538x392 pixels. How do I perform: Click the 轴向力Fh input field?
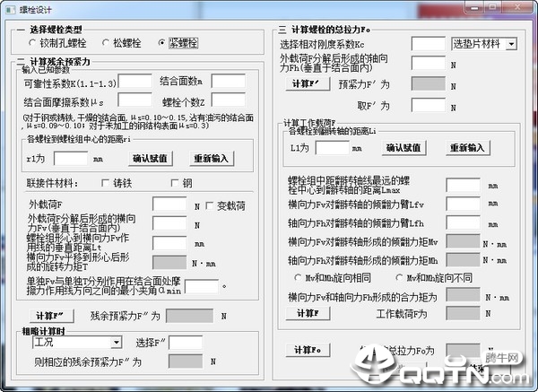pyautogui.click(x=429, y=63)
